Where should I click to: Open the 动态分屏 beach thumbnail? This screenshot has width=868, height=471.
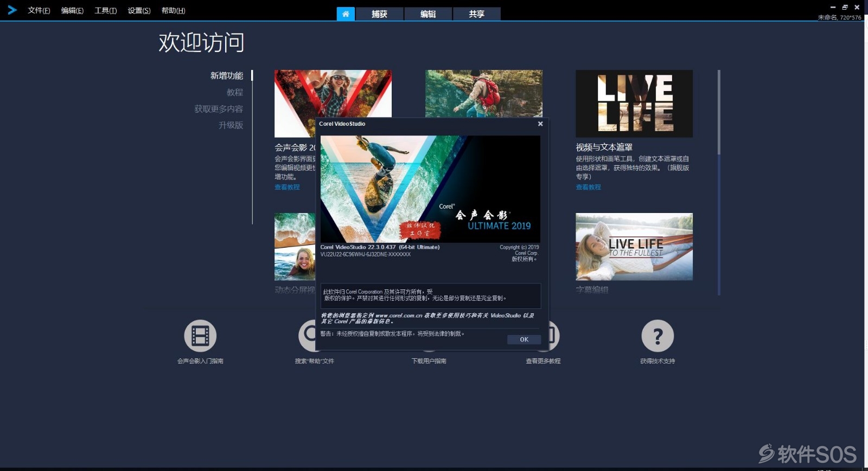295,247
